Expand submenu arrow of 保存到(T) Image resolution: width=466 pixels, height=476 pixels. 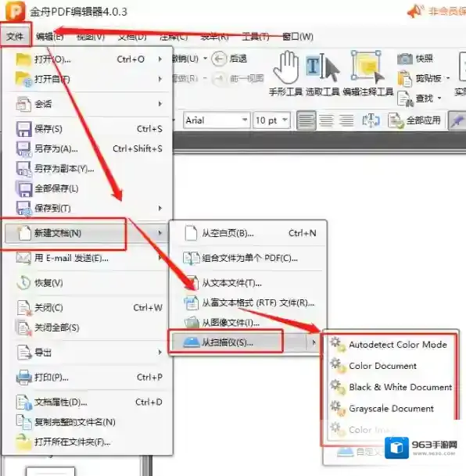pyautogui.click(x=160, y=208)
